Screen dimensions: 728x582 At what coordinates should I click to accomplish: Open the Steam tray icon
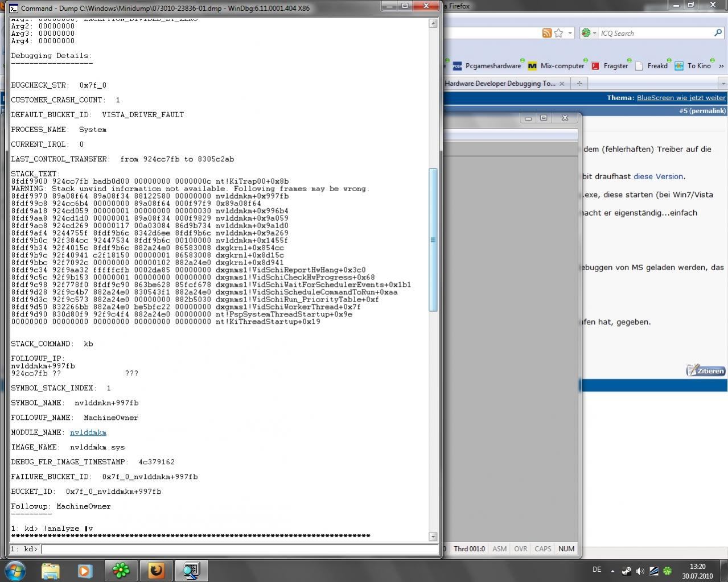pos(627,571)
